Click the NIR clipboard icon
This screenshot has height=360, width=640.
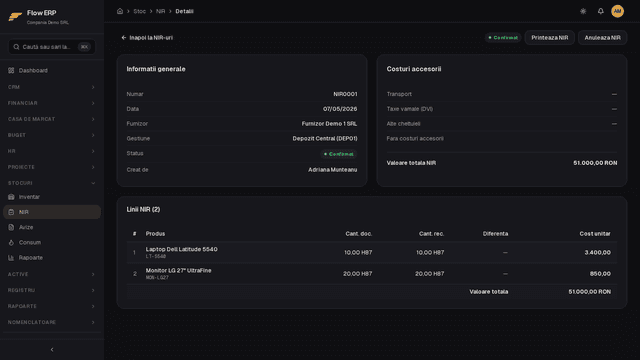tap(11, 212)
